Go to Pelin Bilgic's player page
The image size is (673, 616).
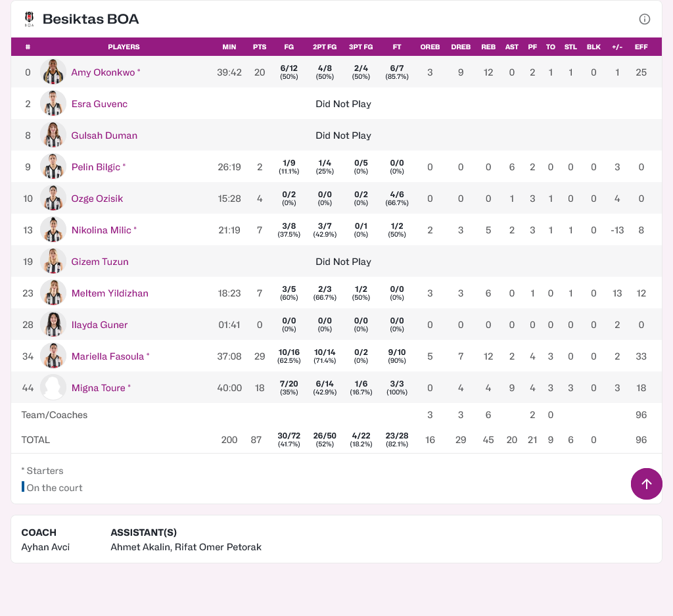click(95, 167)
